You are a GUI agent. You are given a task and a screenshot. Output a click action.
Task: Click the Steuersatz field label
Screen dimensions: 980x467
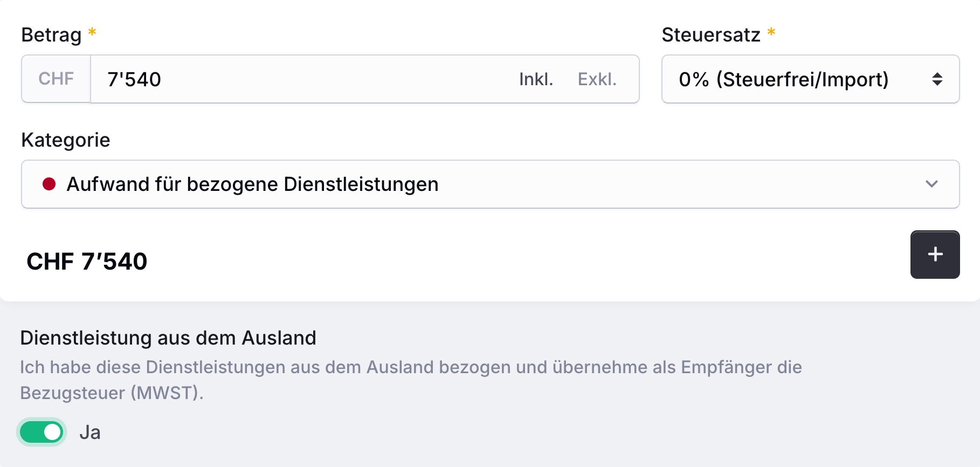[710, 35]
